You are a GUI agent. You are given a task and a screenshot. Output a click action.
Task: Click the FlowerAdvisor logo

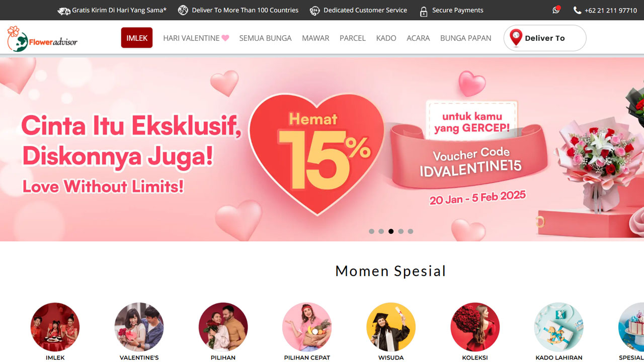(x=42, y=39)
